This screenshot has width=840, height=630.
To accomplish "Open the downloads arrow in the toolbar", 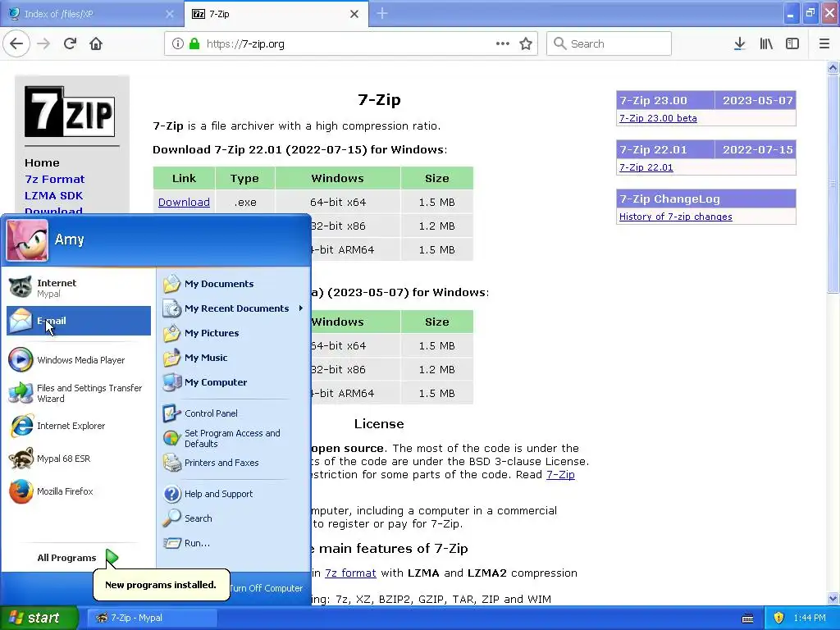I will [739, 43].
